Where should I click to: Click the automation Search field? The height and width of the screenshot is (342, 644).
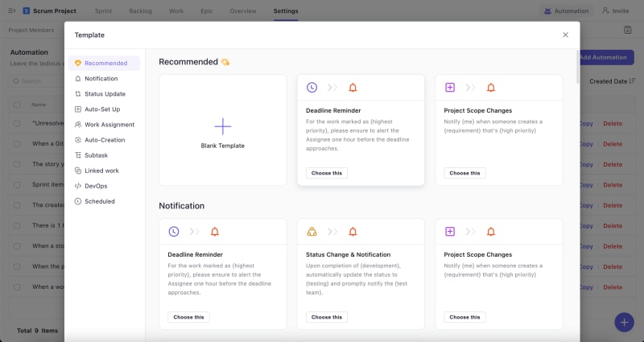click(37, 81)
